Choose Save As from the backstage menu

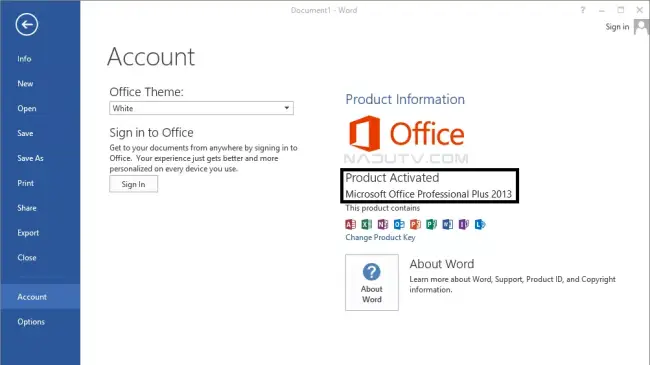tap(30, 158)
